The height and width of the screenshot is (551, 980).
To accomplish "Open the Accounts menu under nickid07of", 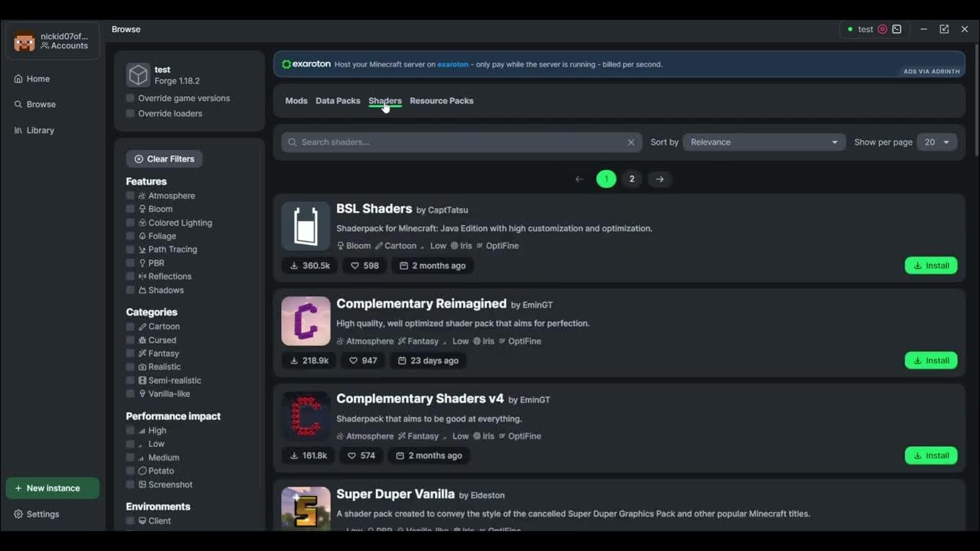I will pos(64,46).
